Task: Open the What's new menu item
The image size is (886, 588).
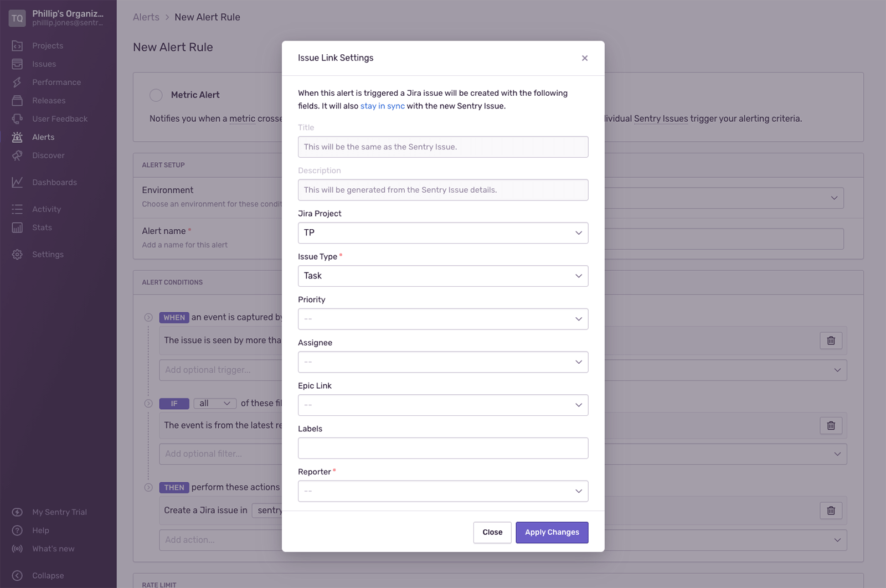Action: point(53,549)
